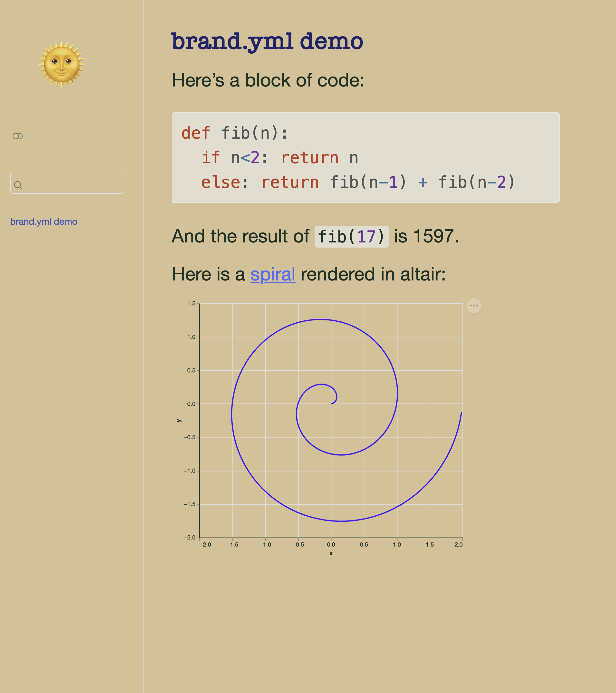Click the spiral's center starting point
The width and height of the screenshot is (616, 693).
click(x=331, y=404)
